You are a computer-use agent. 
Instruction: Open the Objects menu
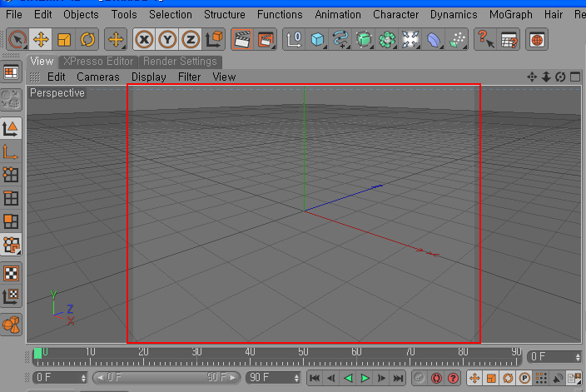coord(81,15)
